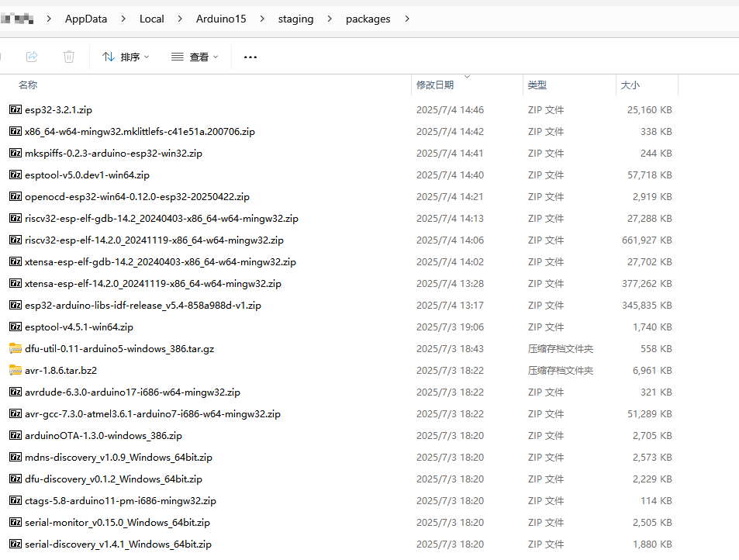Sort by size (大小) column header
Image resolution: width=739 pixels, height=560 pixels.
point(630,85)
